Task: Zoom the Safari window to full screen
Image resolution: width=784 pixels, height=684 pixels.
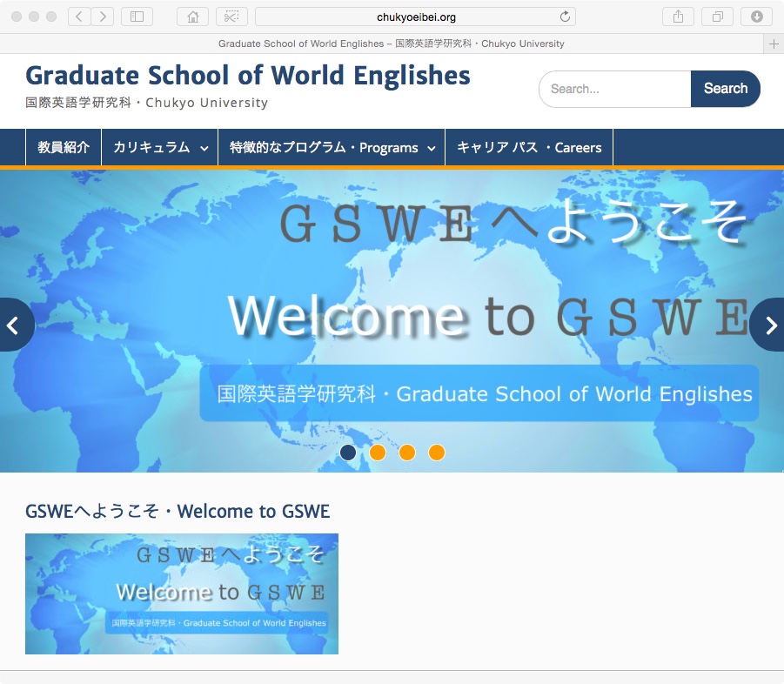Action: click(x=51, y=17)
